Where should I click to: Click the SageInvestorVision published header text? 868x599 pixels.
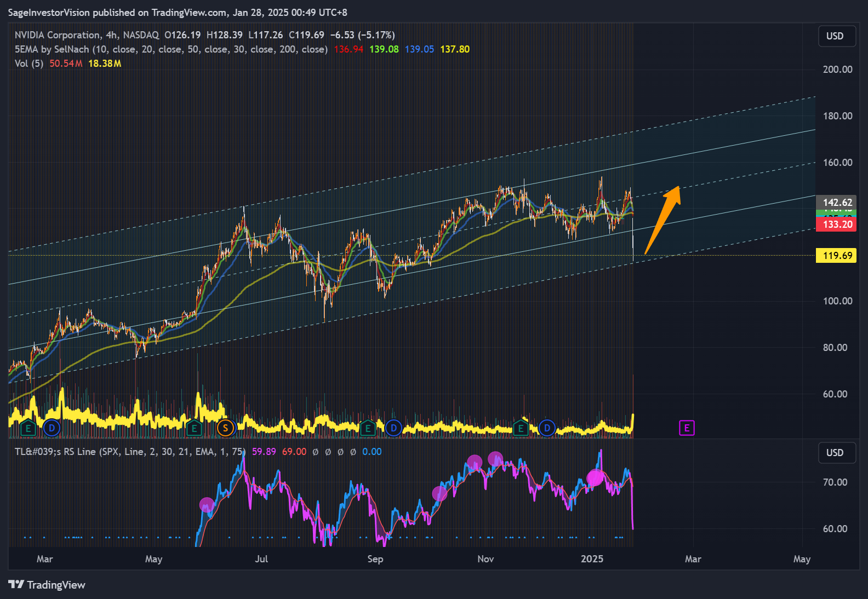(178, 12)
